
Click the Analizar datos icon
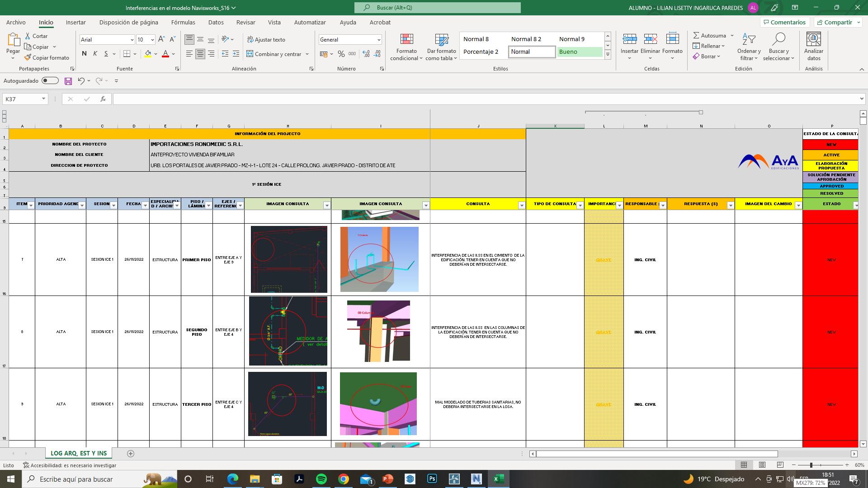813,40
